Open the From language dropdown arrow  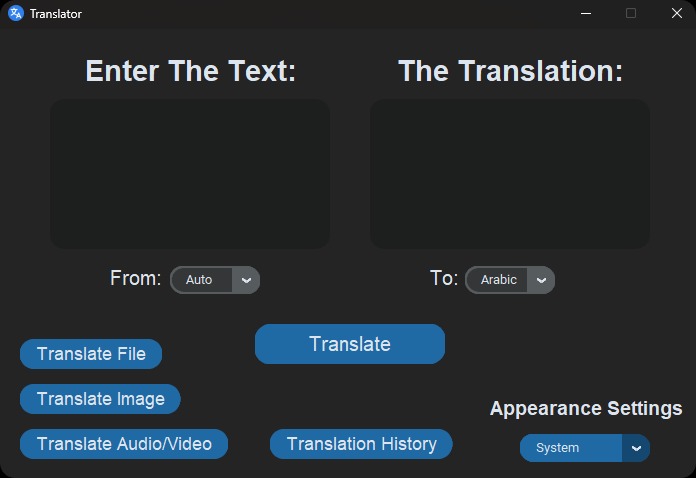pyautogui.click(x=246, y=280)
